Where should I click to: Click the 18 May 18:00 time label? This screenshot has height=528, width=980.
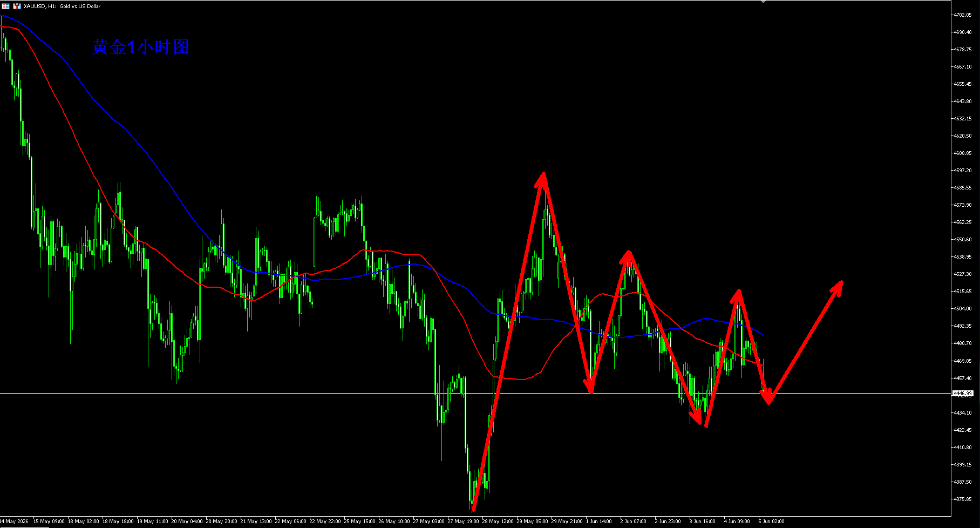118,522
